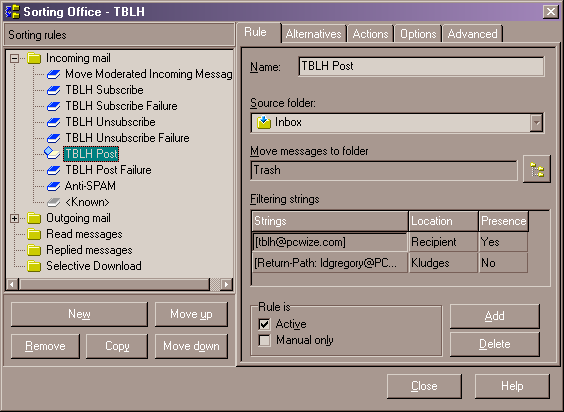564x412 pixels.
Task: Switch to the Alternatives tab
Action: (x=313, y=34)
